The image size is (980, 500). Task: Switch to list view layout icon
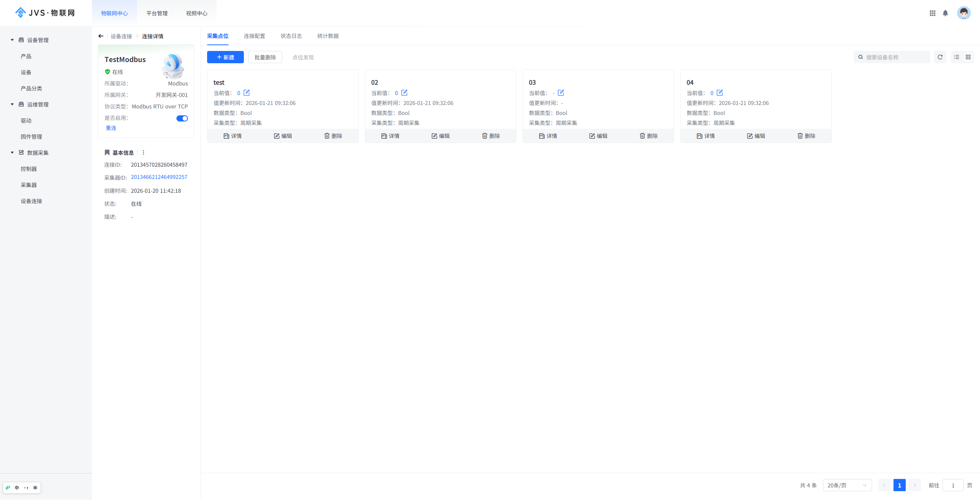(956, 57)
